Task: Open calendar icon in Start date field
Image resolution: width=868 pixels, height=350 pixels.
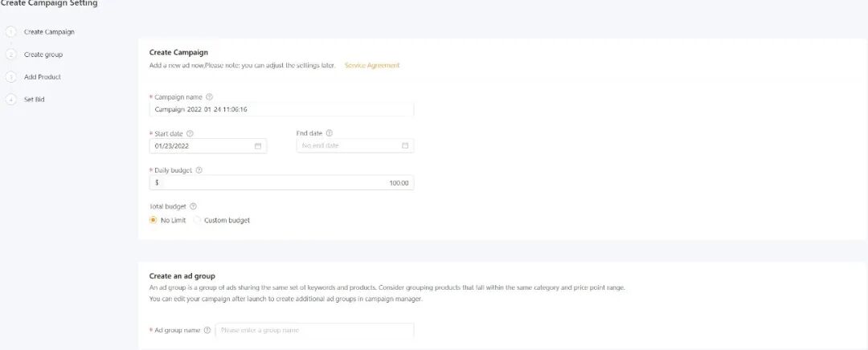Action: coord(258,146)
